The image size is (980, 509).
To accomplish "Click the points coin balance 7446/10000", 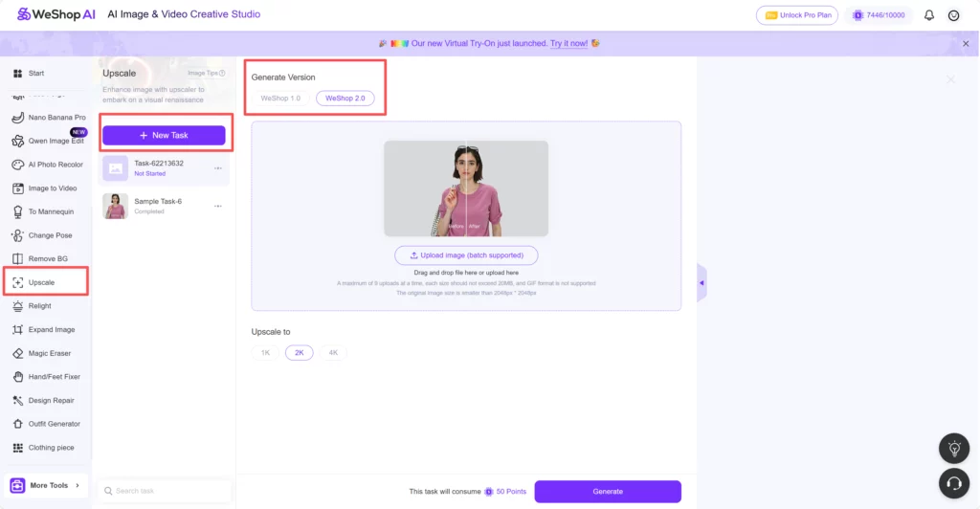I will pyautogui.click(x=879, y=15).
